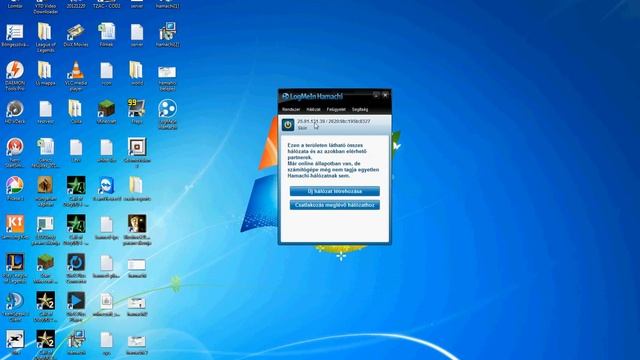Open the Segítség menu in Hamachi

coord(360,109)
